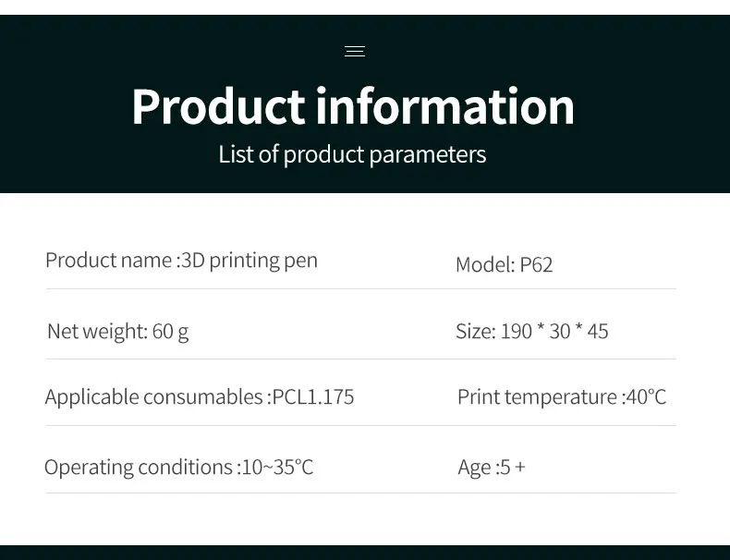Click the "Product name" label
Viewport: 730px width, 560px height.
coord(108,261)
